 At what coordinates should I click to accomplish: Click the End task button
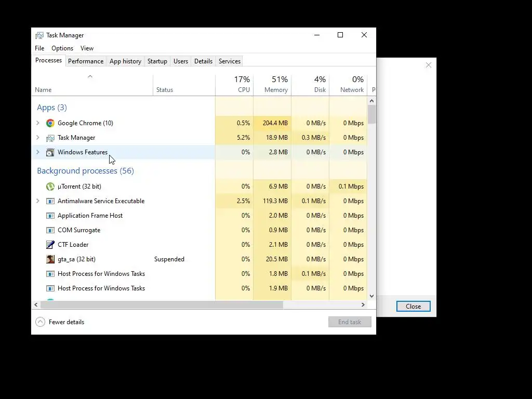tap(350, 322)
